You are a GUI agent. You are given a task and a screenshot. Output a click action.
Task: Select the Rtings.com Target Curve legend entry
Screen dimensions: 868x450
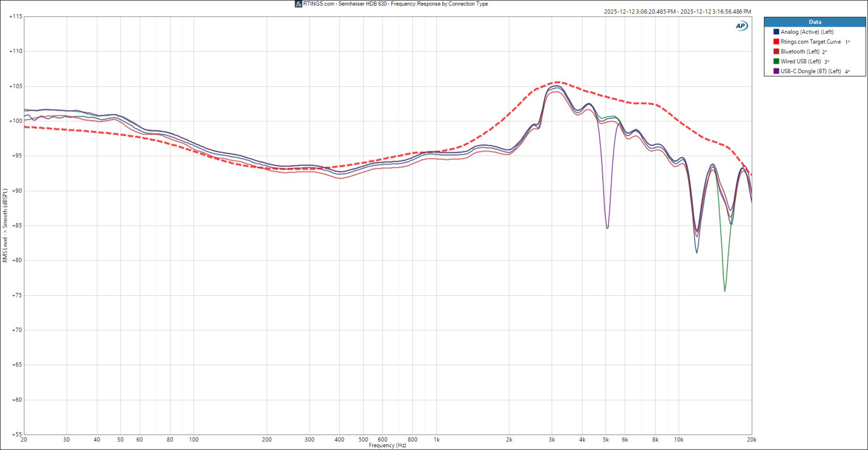810,41
